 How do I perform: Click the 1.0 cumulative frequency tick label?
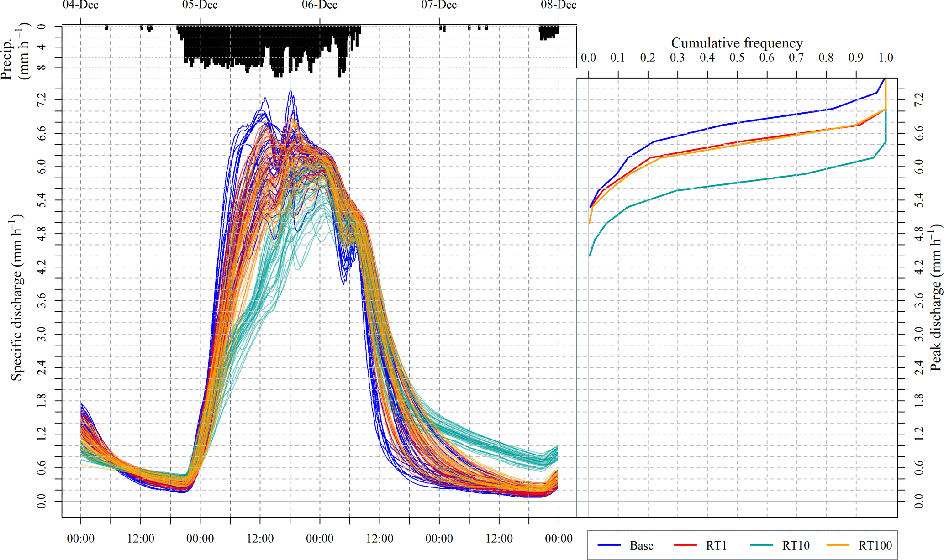coord(885,58)
